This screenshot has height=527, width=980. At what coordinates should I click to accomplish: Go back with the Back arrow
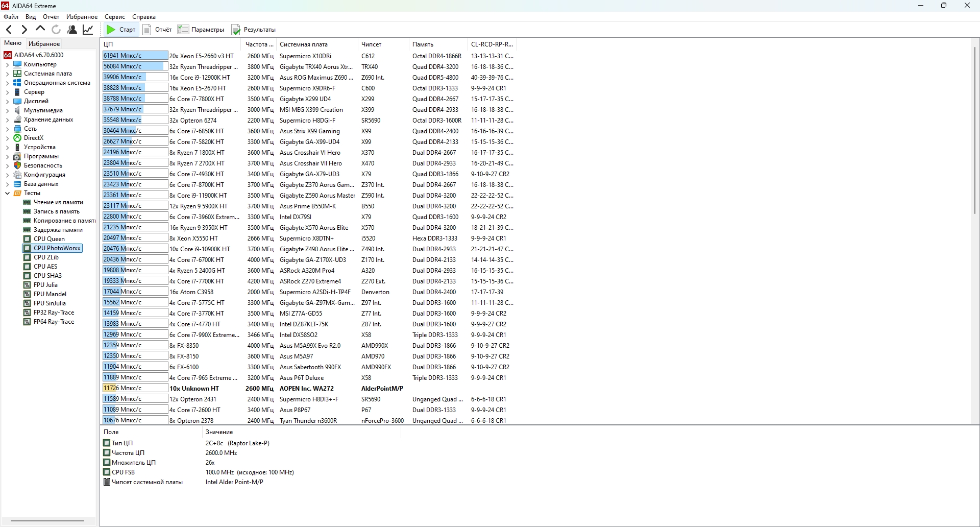(x=9, y=30)
